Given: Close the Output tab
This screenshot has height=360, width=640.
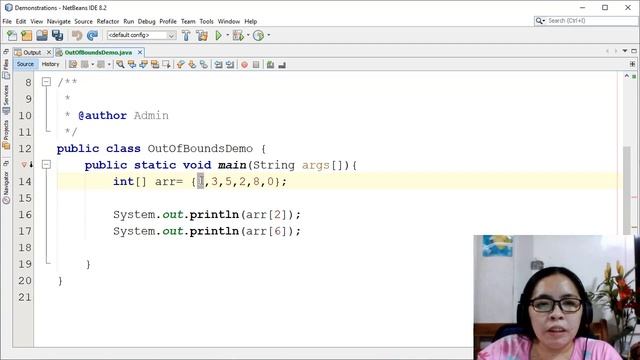Looking at the screenshot, I should point(49,52).
